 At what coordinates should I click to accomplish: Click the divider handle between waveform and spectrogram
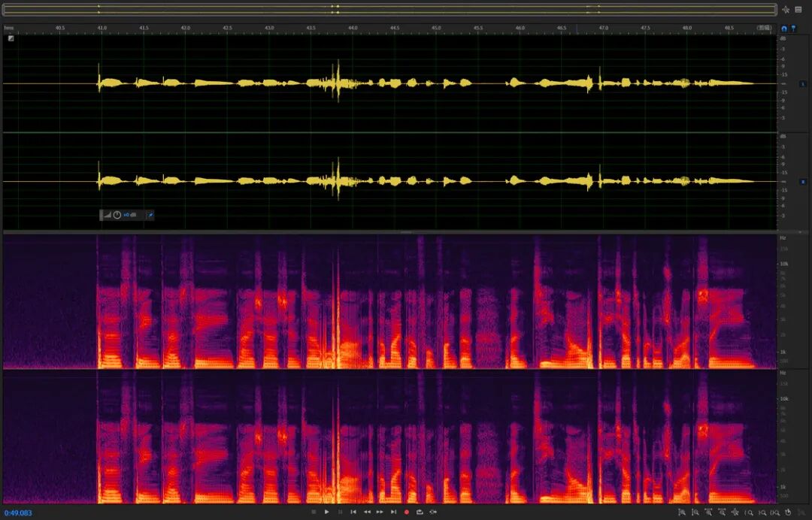click(406, 232)
